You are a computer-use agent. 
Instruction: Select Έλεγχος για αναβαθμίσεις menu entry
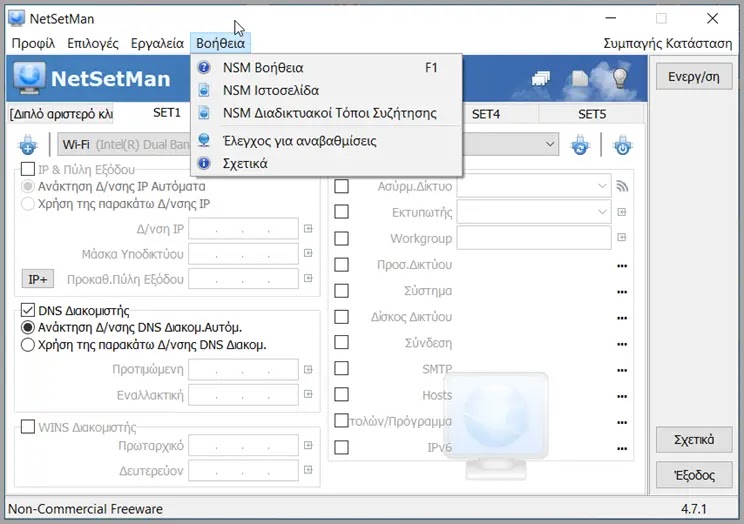pos(326,140)
